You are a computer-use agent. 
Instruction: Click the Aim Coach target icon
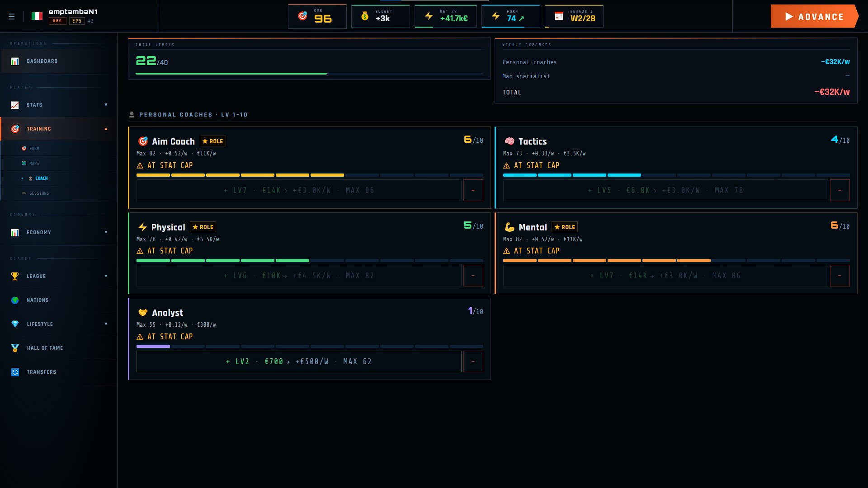point(143,141)
